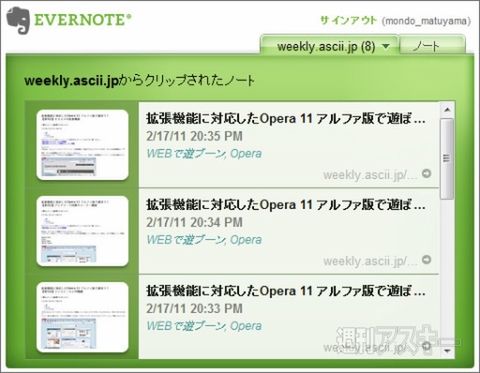Screen dimensions: 480x373
Task: Expand the dropdown arrow on the weekly.ascii.jp tab
Action: coord(386,46)
